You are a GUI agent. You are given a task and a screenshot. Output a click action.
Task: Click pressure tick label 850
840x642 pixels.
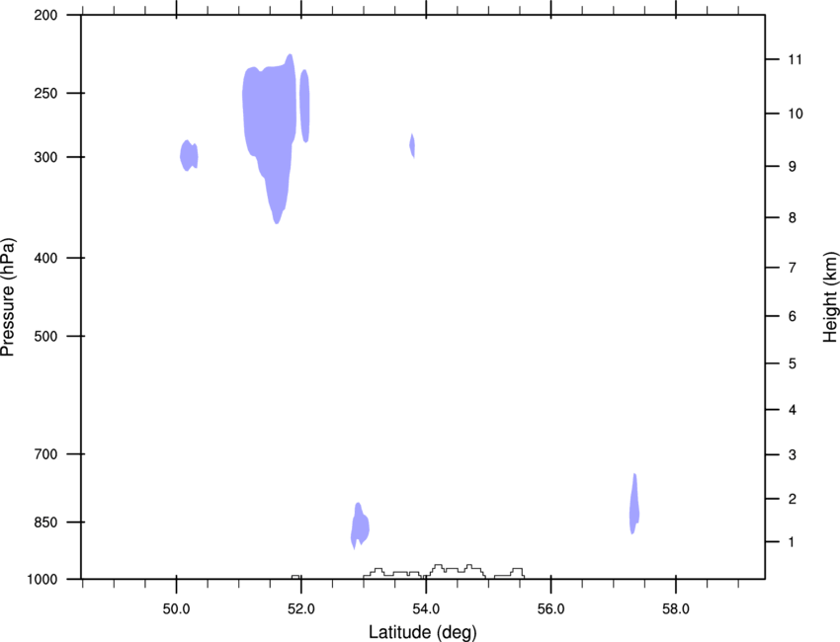[45, 522]
